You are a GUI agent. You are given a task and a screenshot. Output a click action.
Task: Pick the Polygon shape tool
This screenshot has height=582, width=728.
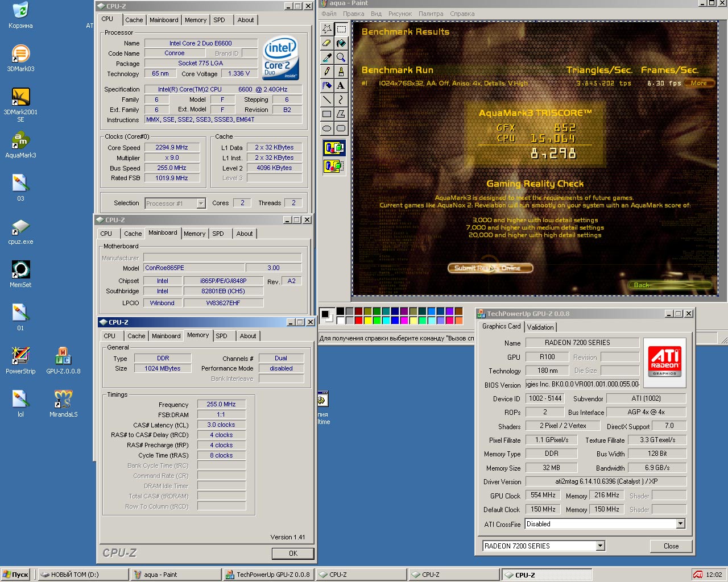click(341, 114)
